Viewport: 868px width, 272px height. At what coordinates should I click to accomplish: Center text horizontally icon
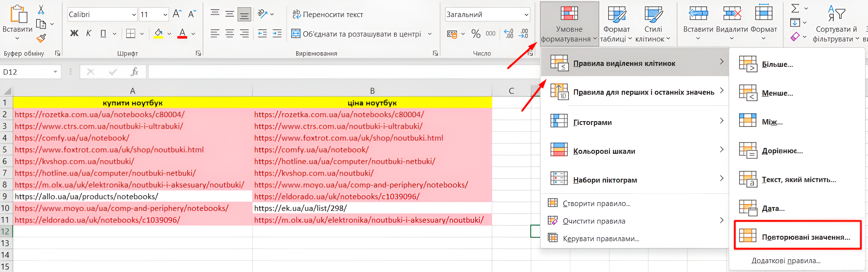click(x=230, y=33)
